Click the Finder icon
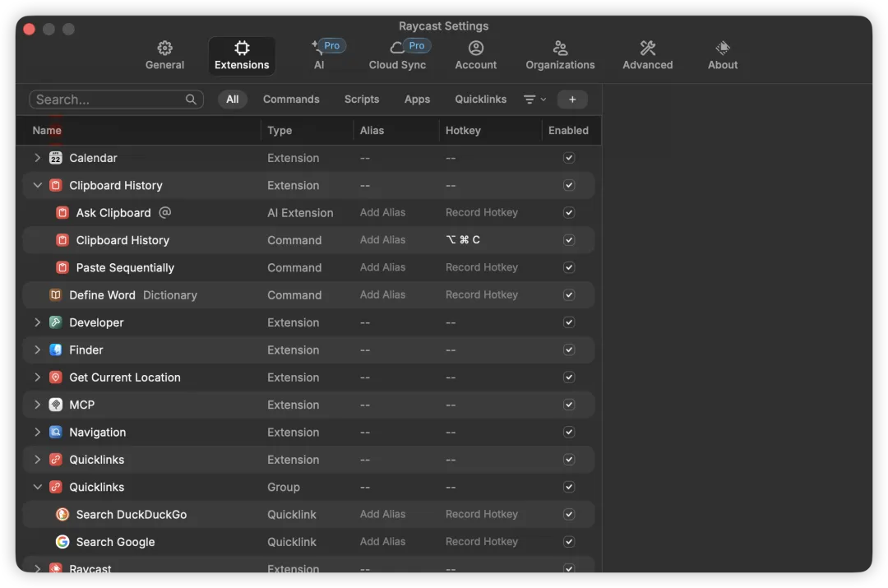888x588 pixels. (x=56, y=350)
